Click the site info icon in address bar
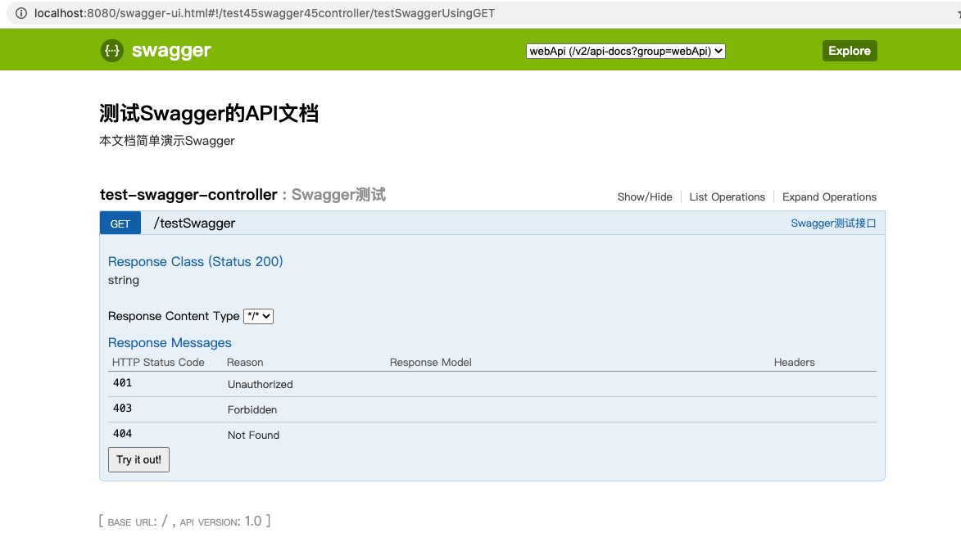 [x=20, y=13]
